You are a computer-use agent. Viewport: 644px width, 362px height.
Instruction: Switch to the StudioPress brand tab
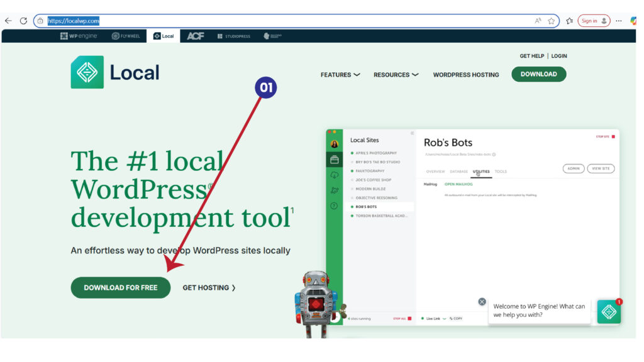(234, 36)
